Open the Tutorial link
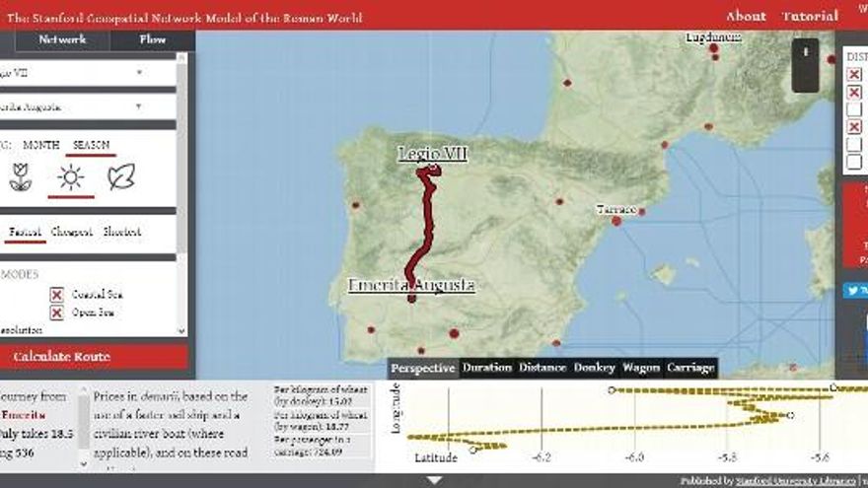Viewport: 868px width, 488px height. click(810, 17)
